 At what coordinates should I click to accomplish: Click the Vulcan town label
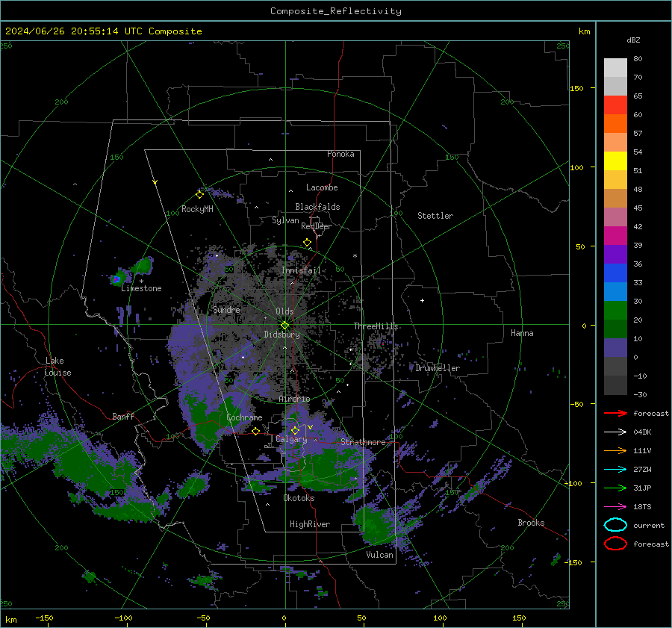380,555
